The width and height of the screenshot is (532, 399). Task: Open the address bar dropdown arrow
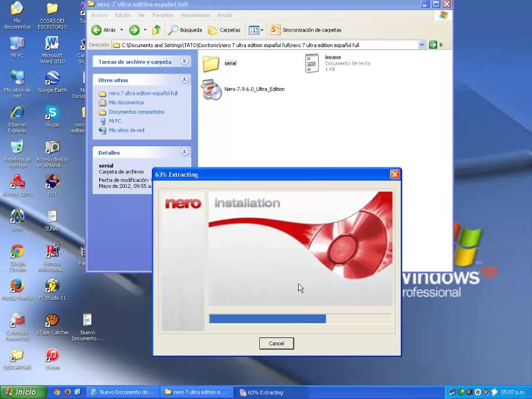click(422, 45)
